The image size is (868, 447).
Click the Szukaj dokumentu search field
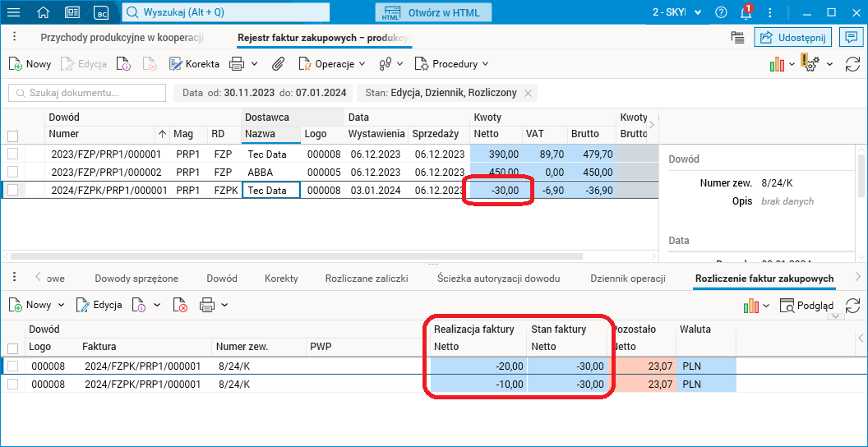click(x=87, y=93)
